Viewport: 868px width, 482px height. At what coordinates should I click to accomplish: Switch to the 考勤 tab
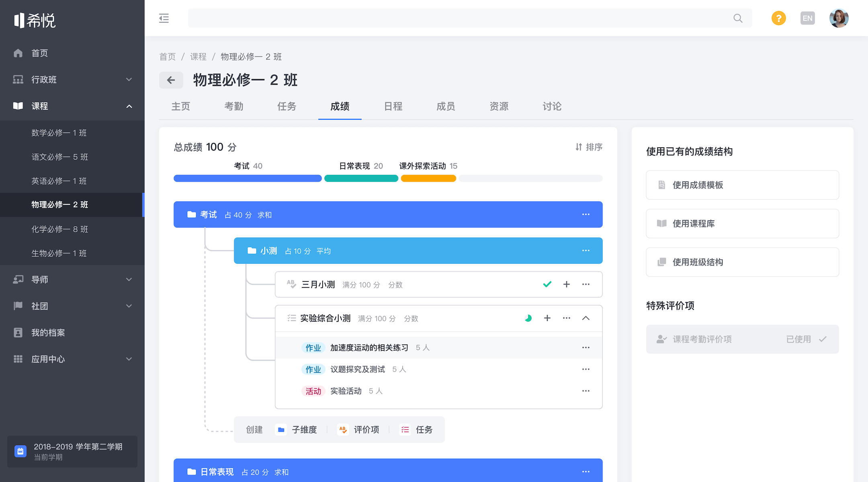coord(234,106)
